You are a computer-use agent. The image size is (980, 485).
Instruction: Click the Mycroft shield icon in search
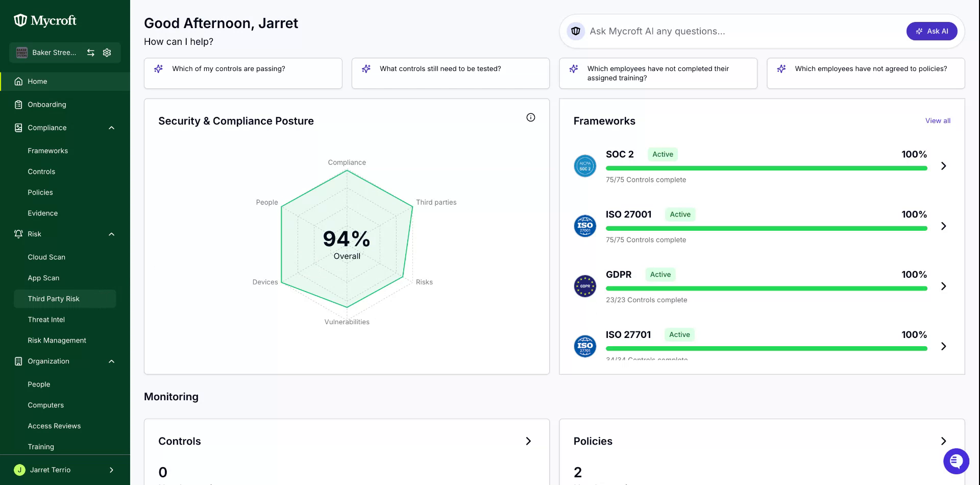576,31
